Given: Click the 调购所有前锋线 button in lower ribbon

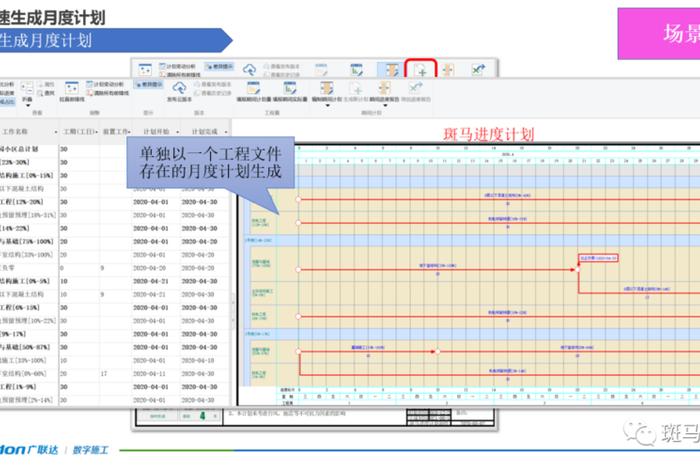Looking at the screenshot, I should [x=105, y=93].
